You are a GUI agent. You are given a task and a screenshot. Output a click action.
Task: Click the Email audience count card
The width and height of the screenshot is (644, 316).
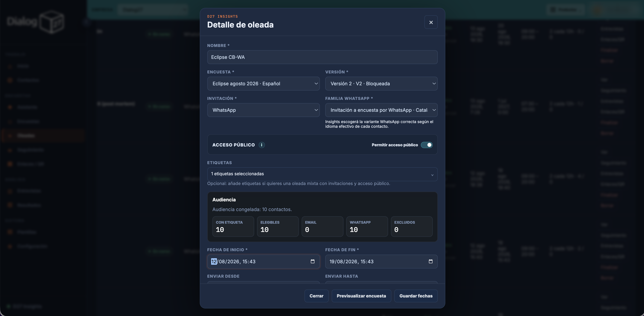[322, 227]
